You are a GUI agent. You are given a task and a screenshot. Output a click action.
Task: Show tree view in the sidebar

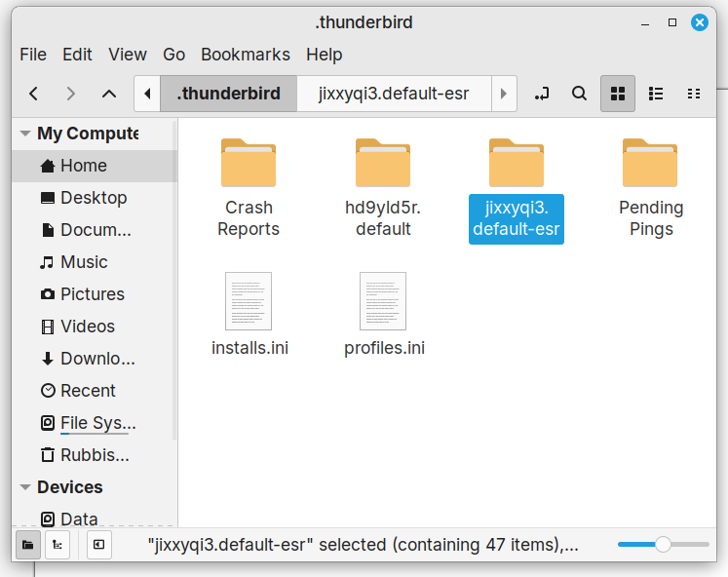tap(57, 545)
